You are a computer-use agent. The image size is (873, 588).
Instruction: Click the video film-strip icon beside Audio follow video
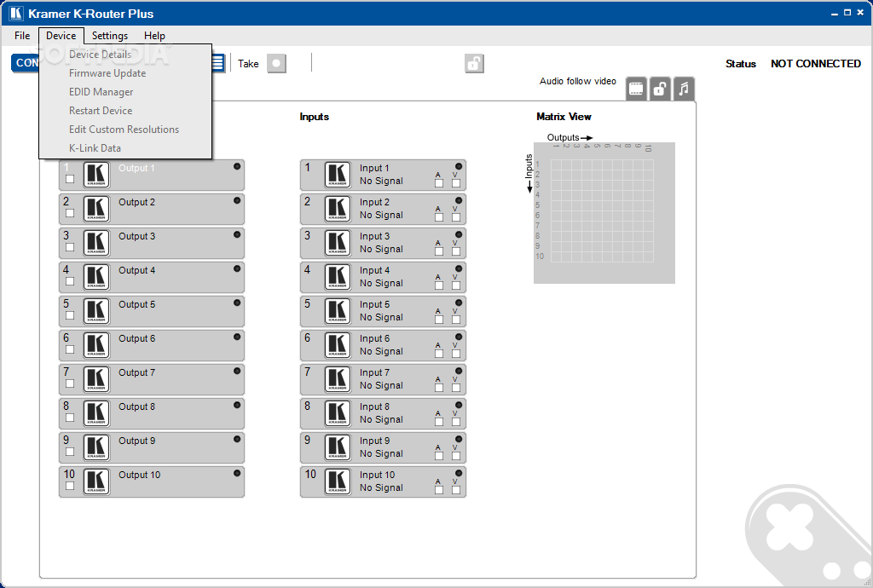point(636,89)
